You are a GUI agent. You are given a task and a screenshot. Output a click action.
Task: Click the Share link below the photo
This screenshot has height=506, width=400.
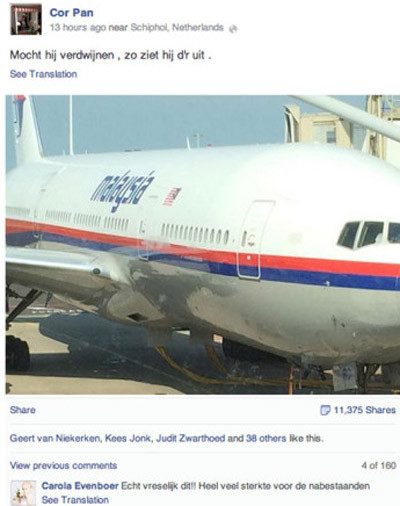[23, 410]
